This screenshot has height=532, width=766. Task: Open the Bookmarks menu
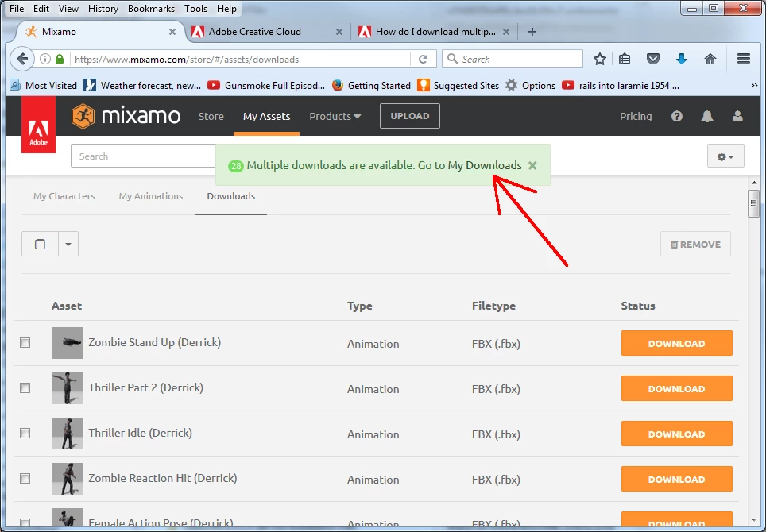(151, 9)
